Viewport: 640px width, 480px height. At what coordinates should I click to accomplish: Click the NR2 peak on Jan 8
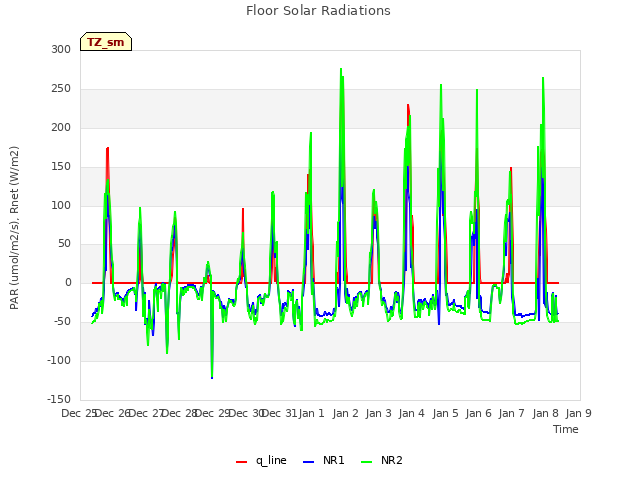[x=543, y=78]
